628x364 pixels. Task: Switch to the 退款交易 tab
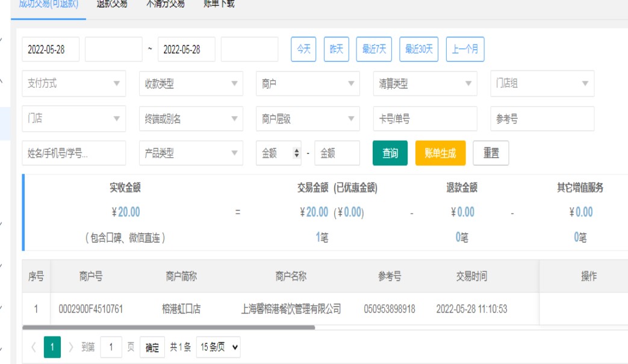click(x=112, y=4)
